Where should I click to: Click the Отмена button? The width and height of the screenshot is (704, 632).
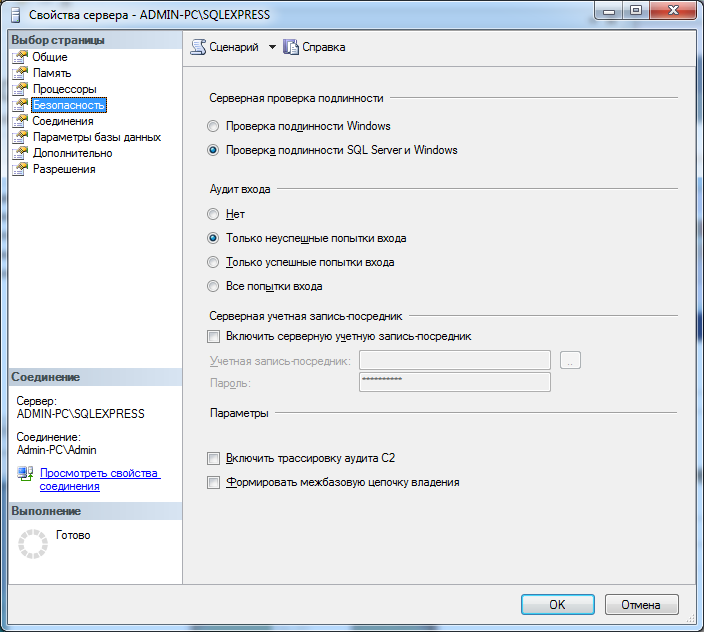click(x=641, y=605)
